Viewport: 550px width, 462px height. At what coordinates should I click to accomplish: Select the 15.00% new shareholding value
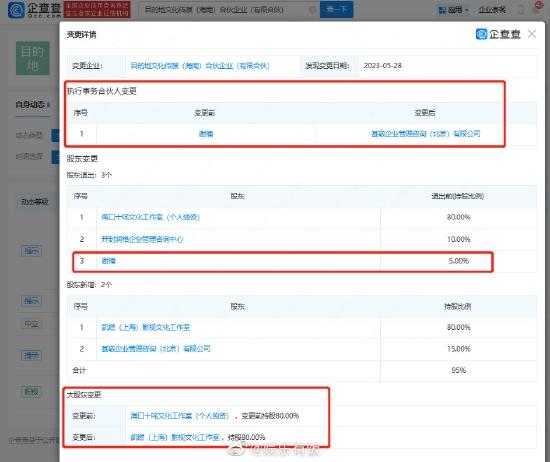click(458, 349)
